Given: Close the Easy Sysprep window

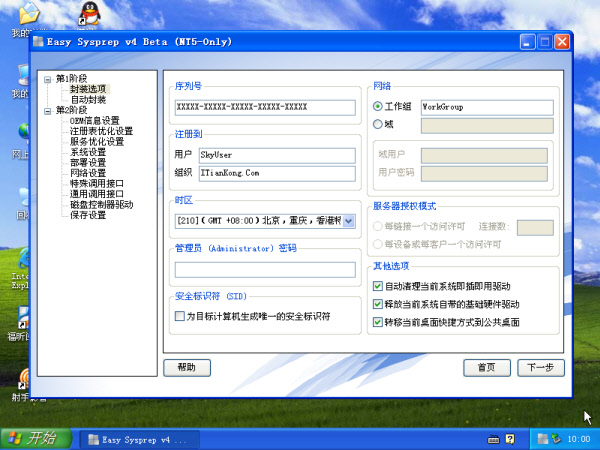Looking at the screenshot, I should (x=562, y=42).
